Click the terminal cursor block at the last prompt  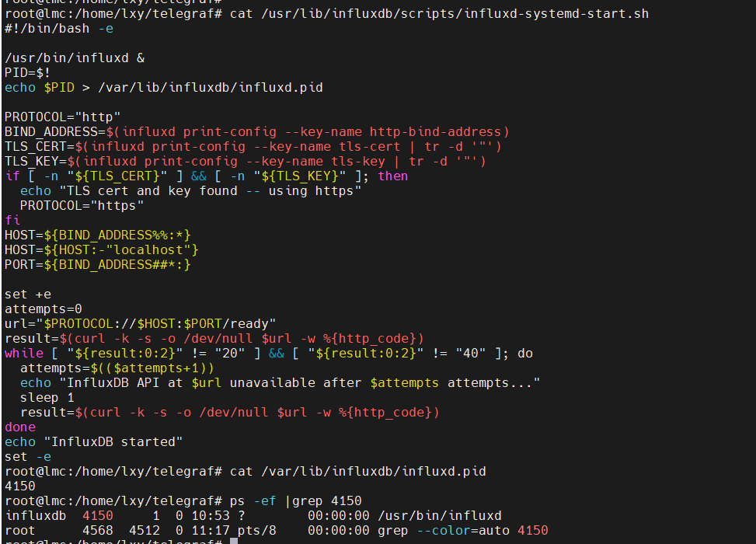(234, 541)
